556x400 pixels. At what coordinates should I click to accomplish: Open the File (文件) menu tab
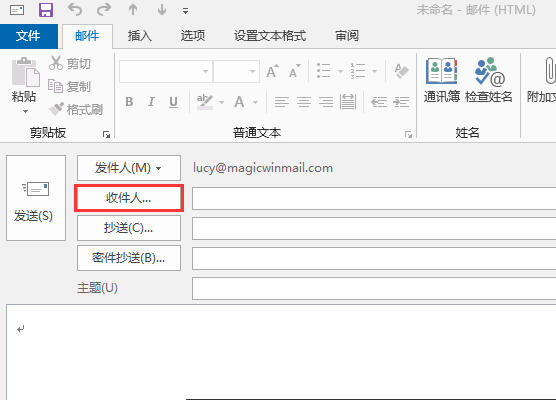click(x=28, y=36)
